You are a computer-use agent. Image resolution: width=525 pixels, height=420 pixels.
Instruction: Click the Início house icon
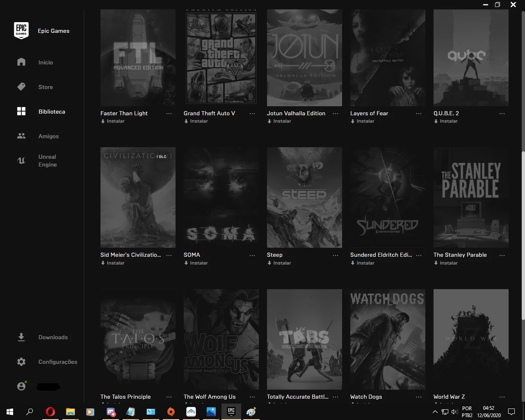(21, 62)
